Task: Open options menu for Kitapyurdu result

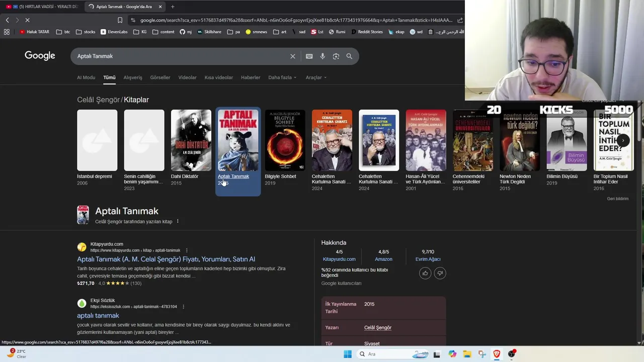Action: point(187,250)
